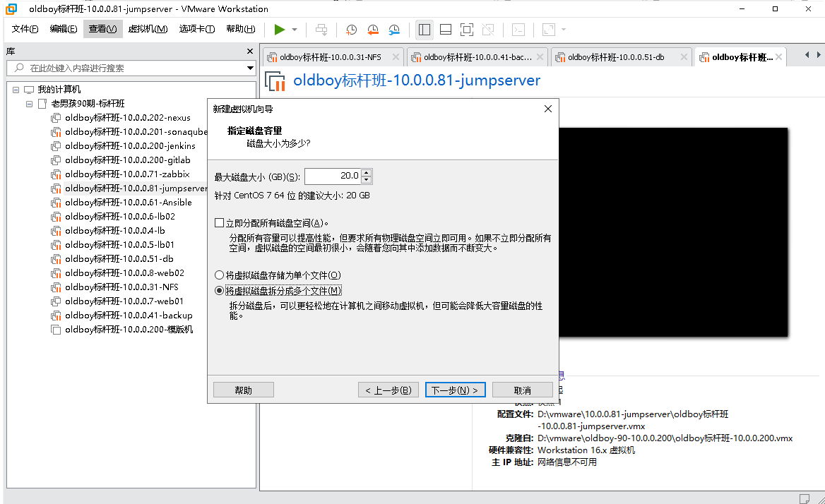
Task: Close the 10.0.0.51-db tab
Action: [x=684, y=56]
